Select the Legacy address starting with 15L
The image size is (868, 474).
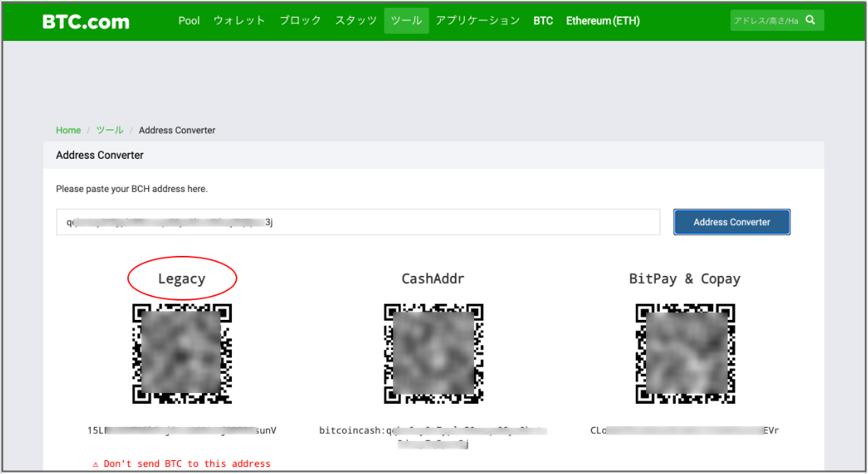(x=182, y=430)
